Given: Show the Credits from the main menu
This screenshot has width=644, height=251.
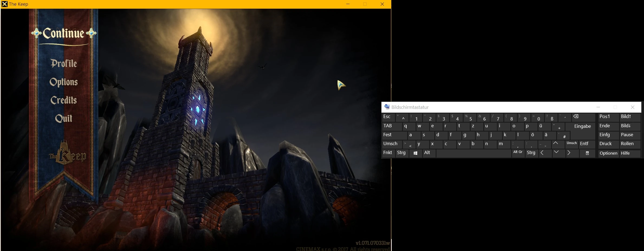Looking at the screenshot, I should point(64,100).
